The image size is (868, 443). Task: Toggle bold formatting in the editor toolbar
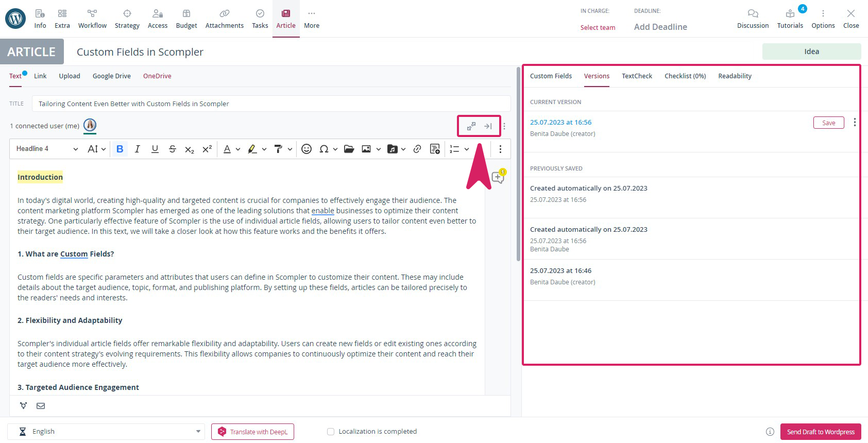click(x=120, y=149)
